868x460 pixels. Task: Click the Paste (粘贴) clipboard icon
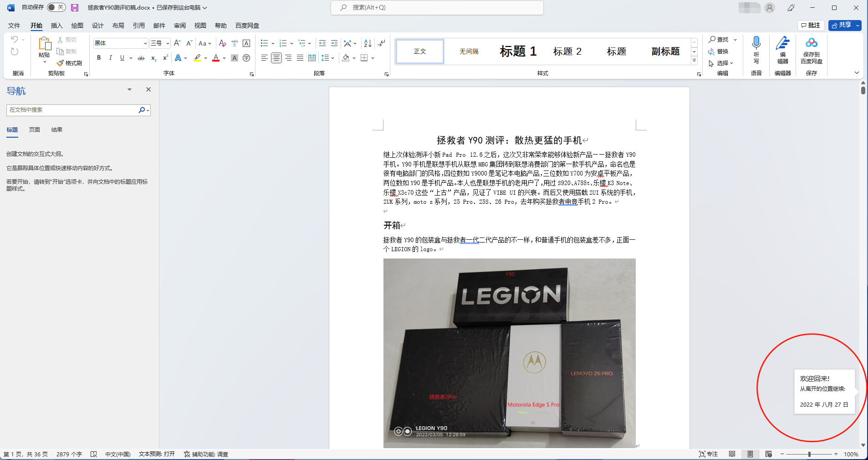click(x=44, y=44)
